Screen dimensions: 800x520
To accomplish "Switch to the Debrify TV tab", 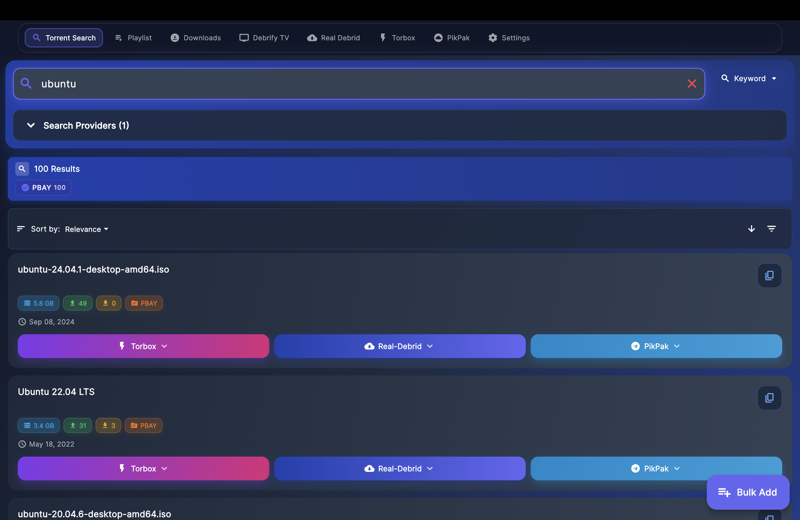I will [264, 38].
